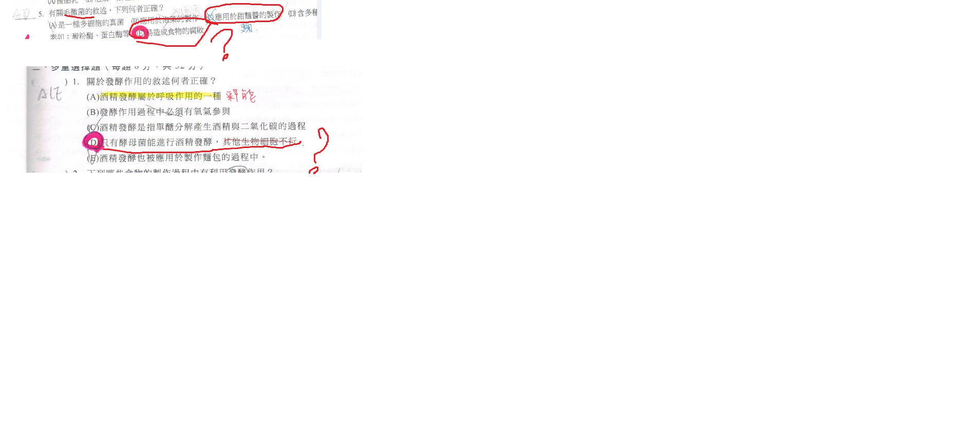This screenshot has height=440, width=980.
Task: Click question 5 text 有關毛黴菌的敘述
Action: coord(78,12)
